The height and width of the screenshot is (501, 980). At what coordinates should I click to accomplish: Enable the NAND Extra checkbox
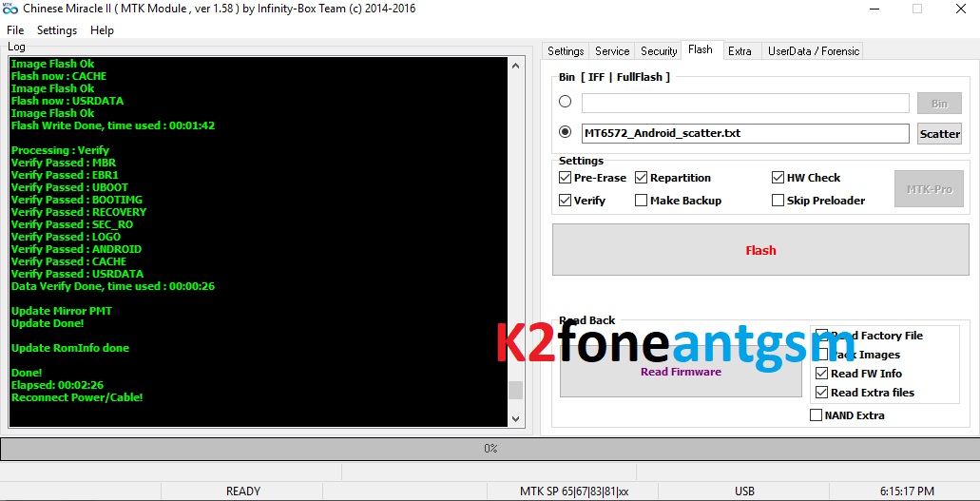(816, 415)
